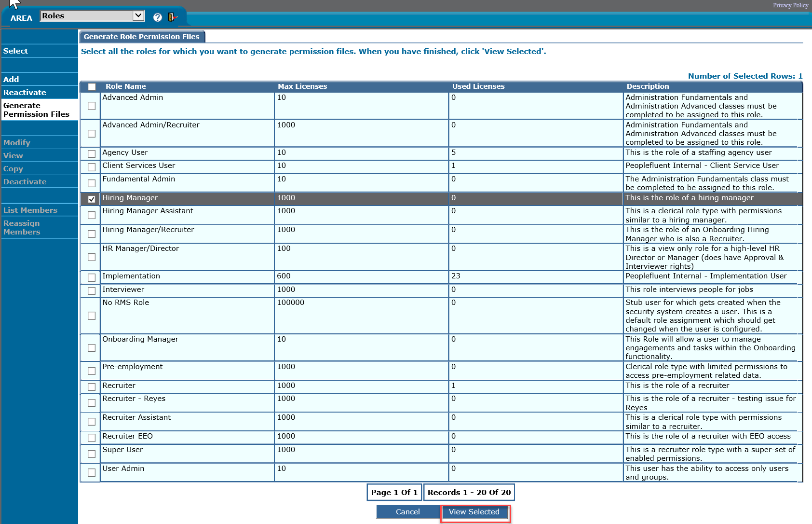Tick the Recruiter Assistant checkbox
Screen dimensions: 812x524
(x=92, y=422)
